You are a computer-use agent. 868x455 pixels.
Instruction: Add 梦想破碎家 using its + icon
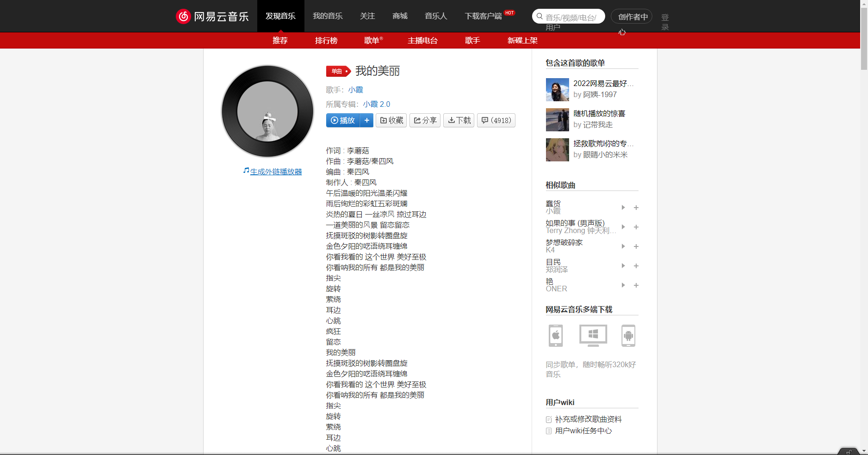tap(636, 246)
